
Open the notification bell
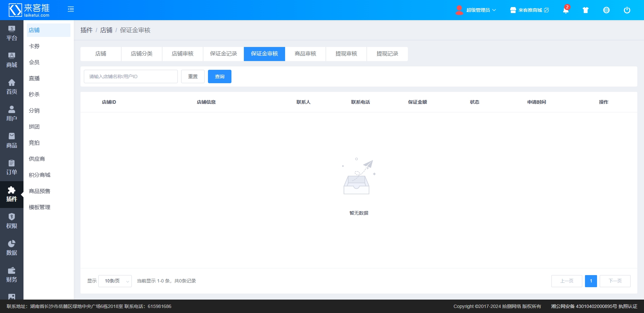point(566,10)
